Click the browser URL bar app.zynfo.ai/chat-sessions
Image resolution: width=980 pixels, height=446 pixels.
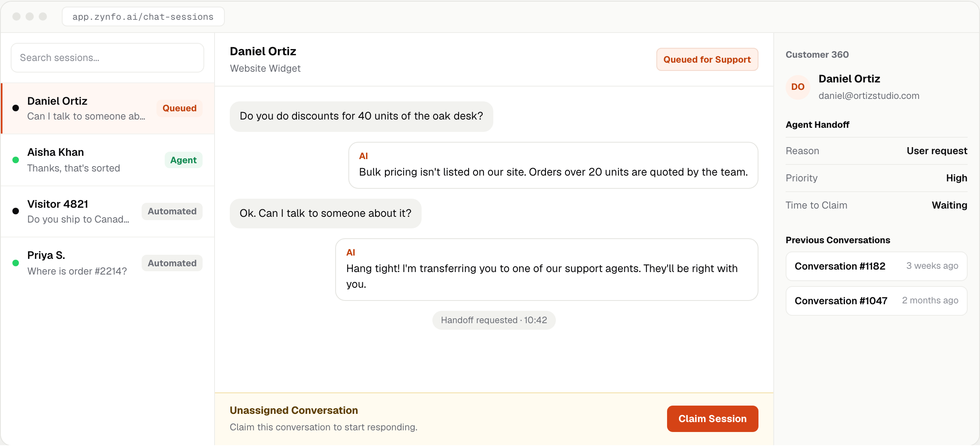tap(143, 16)
